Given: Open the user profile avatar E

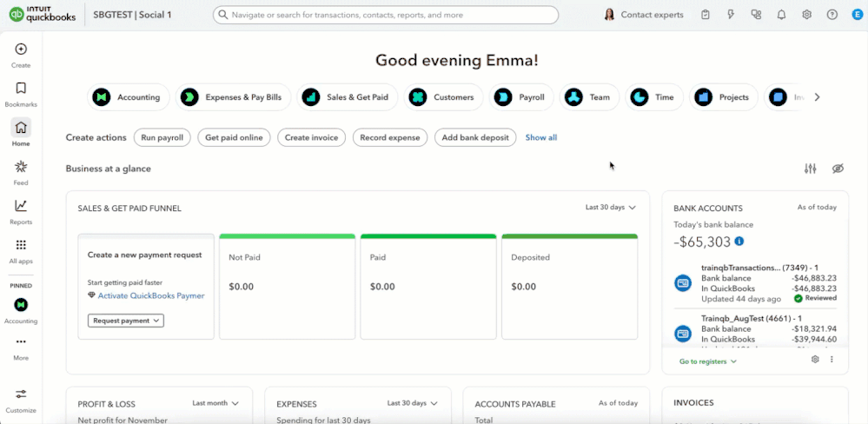Looking at the screenshot, I should coord(858,15).
